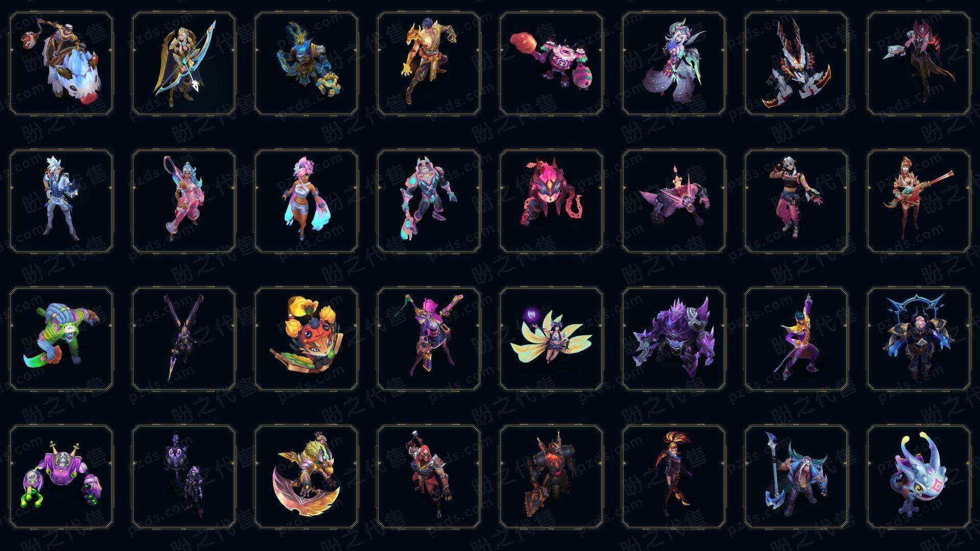
Task: Choose the white-suited figure with silver hair
Action: 61,201
